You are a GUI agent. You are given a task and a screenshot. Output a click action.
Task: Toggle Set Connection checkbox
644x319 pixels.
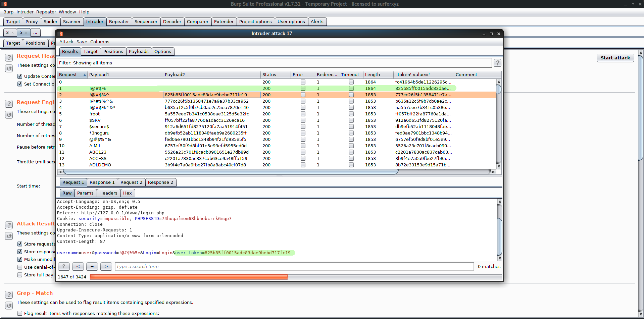pos(20,84)
